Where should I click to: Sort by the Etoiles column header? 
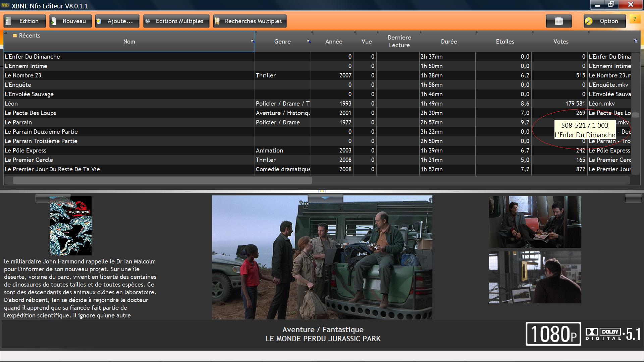tap(505, 42)
